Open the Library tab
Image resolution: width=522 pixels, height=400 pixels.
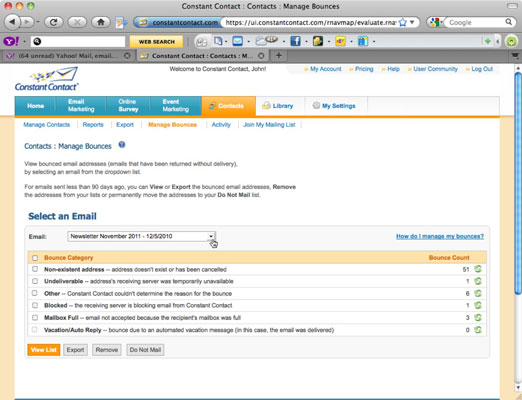(x=280, y=106)
